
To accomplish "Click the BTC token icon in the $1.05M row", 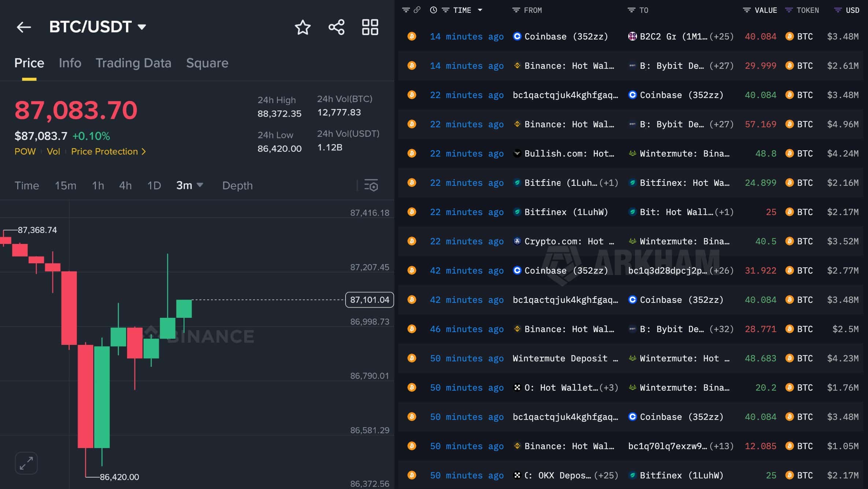I will coord(790,446).
